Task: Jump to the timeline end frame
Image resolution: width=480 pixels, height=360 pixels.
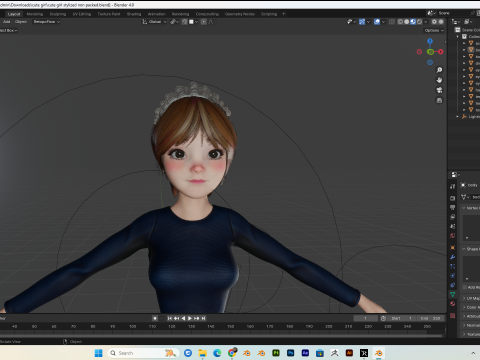Action: pos(204,318)
